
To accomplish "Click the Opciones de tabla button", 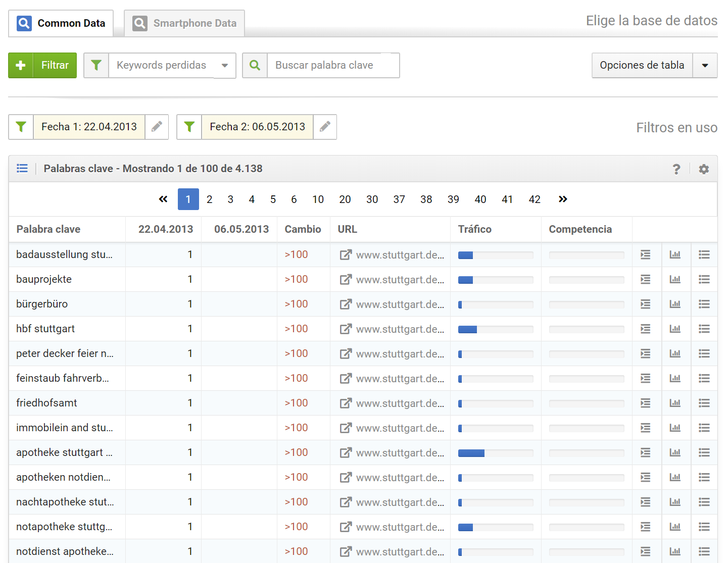I will click(642, 65).
